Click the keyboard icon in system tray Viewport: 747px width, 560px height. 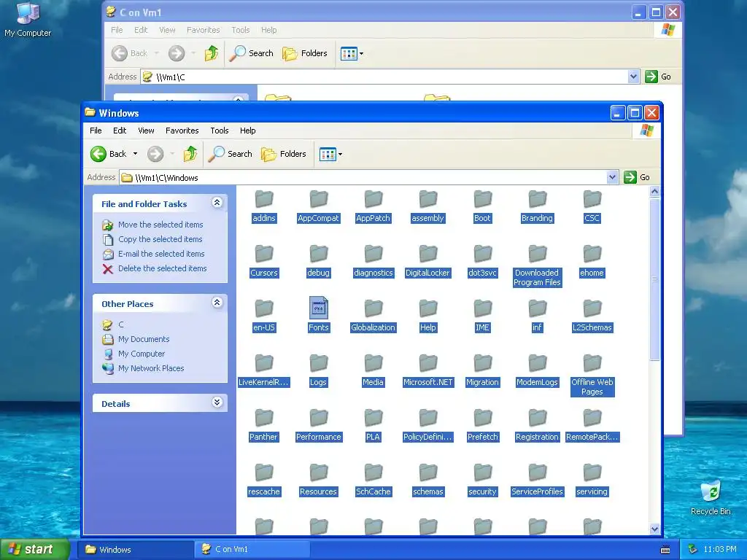[x=665, y=550]
